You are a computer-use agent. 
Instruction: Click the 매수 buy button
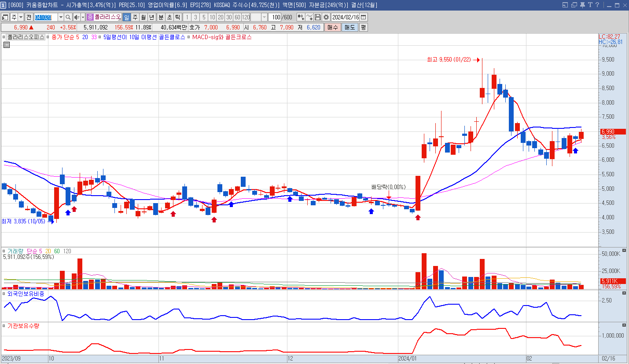pos(332,27)
